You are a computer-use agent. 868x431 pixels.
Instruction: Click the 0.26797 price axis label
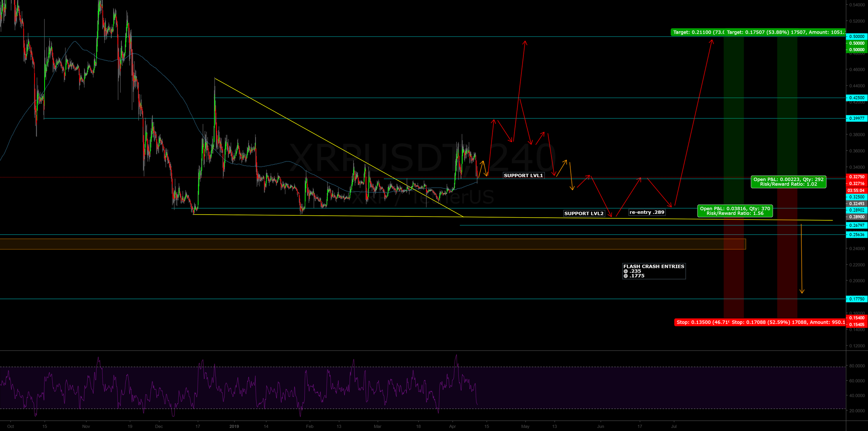click(856, 225)
